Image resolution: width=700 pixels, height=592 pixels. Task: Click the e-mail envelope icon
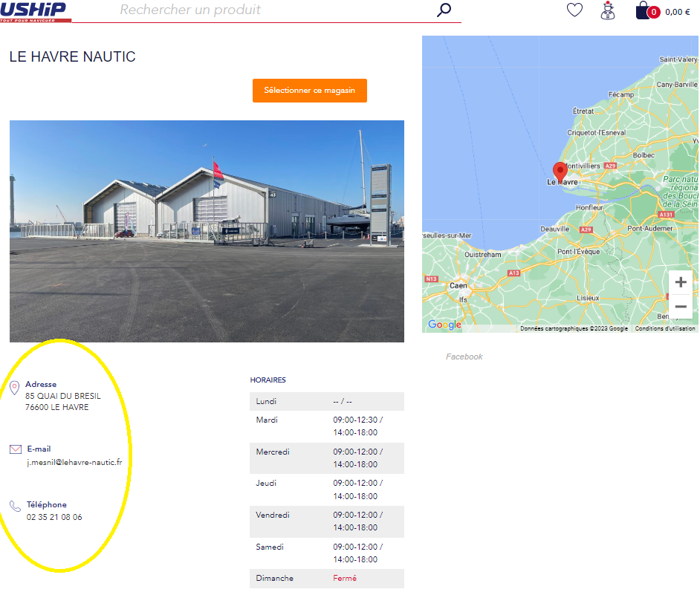[x=15, y=449]
